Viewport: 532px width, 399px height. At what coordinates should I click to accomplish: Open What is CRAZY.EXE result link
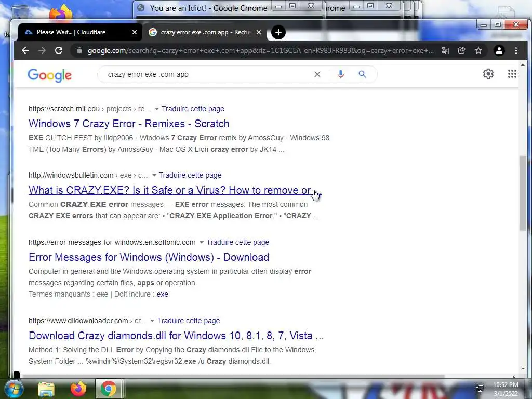(x=175, y=190)
